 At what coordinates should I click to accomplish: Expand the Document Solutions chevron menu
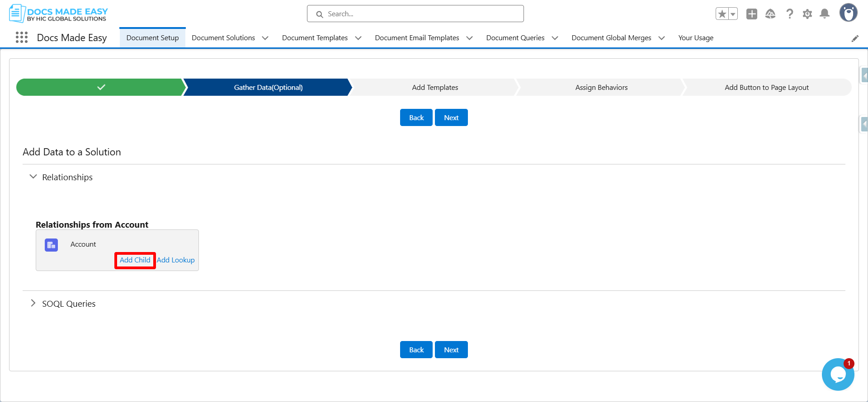pos(265,38)
